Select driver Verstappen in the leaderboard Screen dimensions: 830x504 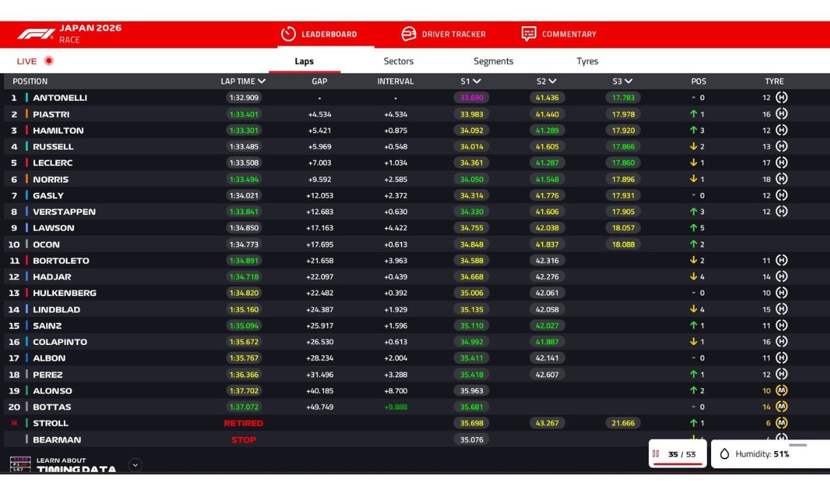pyautogui.click(x=64, y=212)
